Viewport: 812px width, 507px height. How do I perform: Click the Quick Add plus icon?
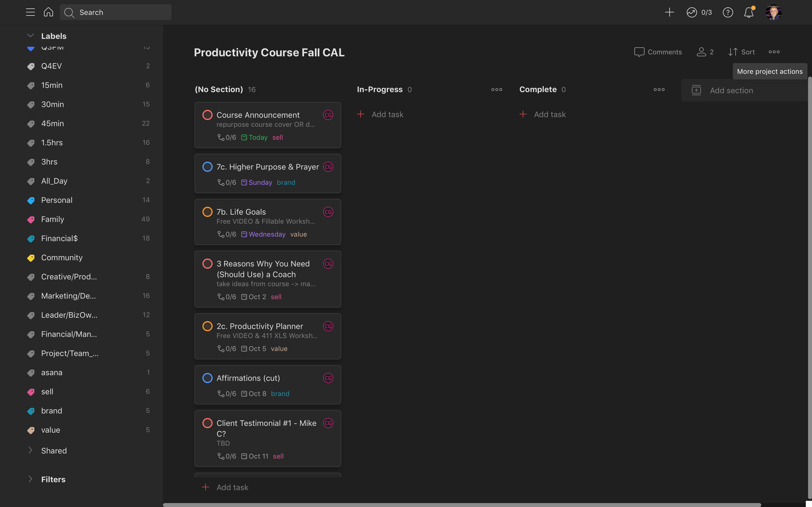pyautogui.click(x=669, y=12)
